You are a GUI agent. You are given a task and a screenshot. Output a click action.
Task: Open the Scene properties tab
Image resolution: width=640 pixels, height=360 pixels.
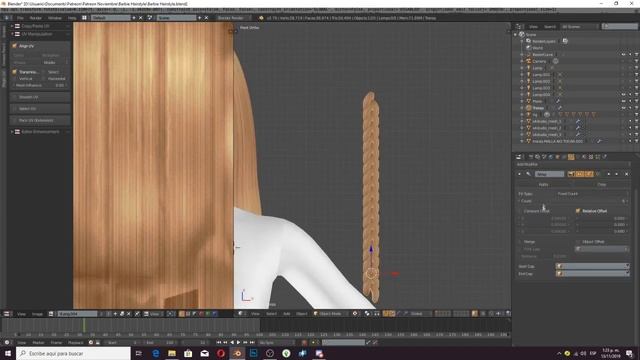click(x=544, y=157)
